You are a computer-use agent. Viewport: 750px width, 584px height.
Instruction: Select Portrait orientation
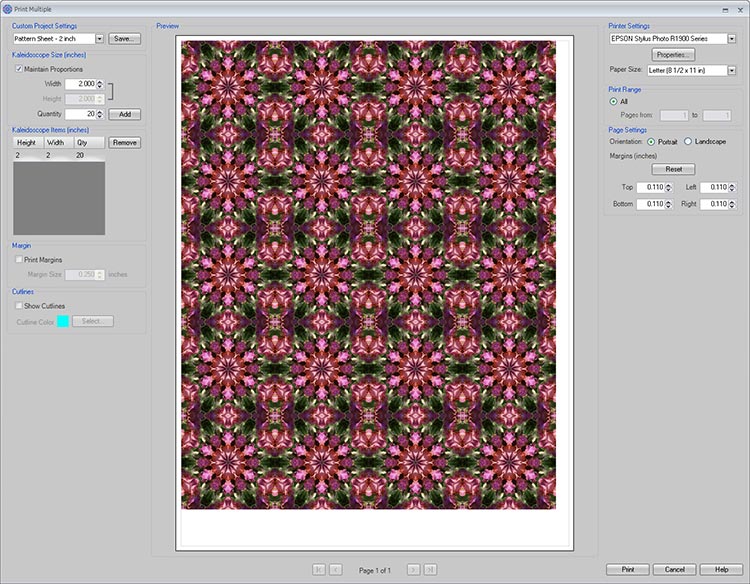[651, 142]
